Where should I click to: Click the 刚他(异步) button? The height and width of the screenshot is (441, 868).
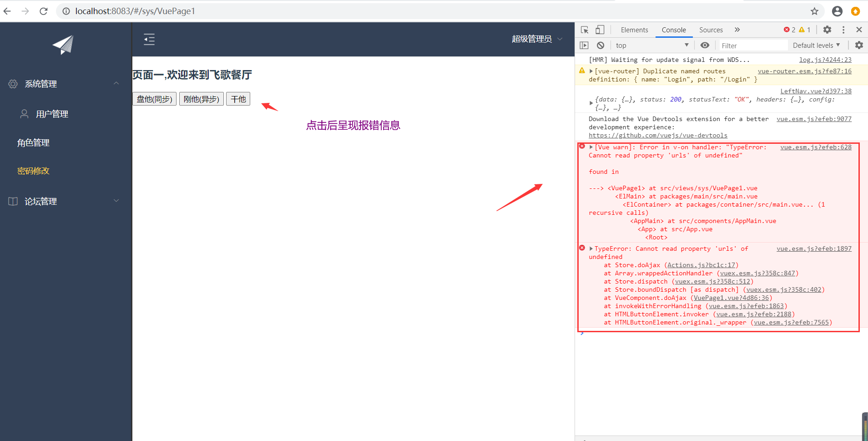[x=202, y=99]
